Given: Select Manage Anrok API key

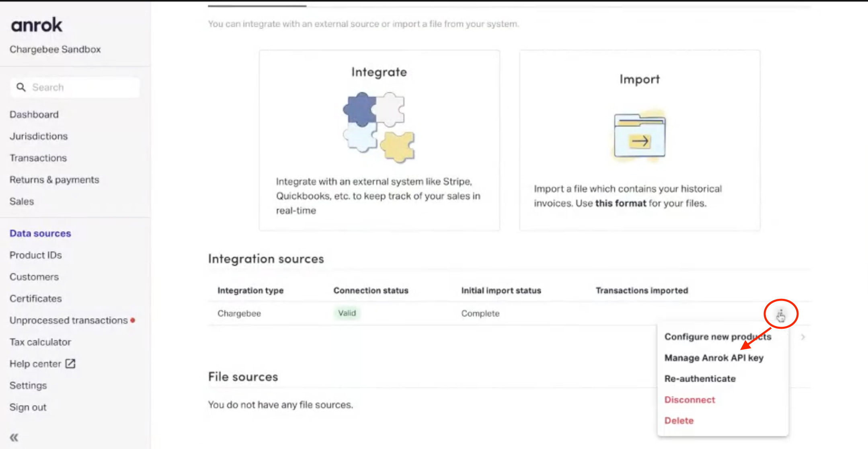Looking at the screenshot, I should (714, 358).
